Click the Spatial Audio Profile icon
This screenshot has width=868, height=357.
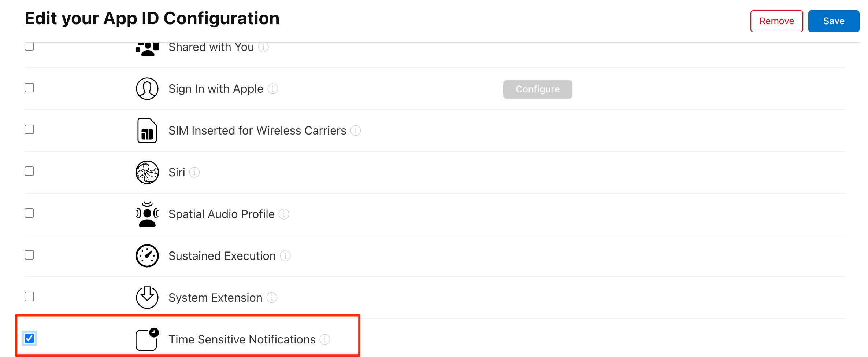tap(146, 214)
